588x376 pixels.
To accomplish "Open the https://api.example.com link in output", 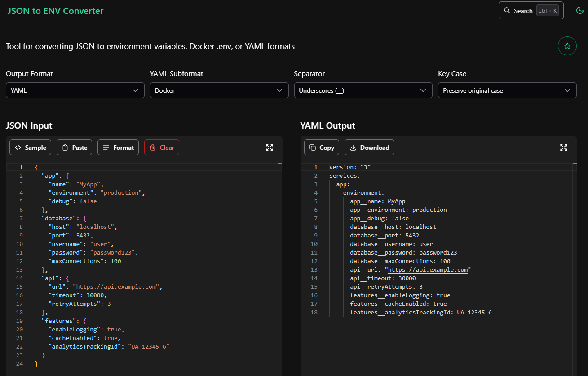I will (x=428, y=269).
